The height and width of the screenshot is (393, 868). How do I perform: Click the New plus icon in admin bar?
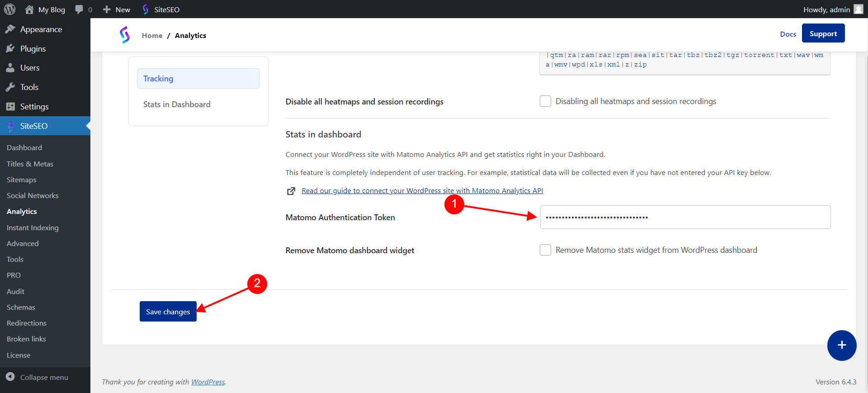[x=107, y=9]
